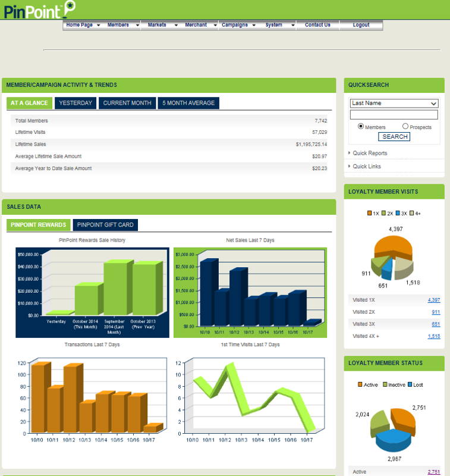450x476 pixels.
Task: Switch to the 5 Month Average tab
Action: point(188,103)
